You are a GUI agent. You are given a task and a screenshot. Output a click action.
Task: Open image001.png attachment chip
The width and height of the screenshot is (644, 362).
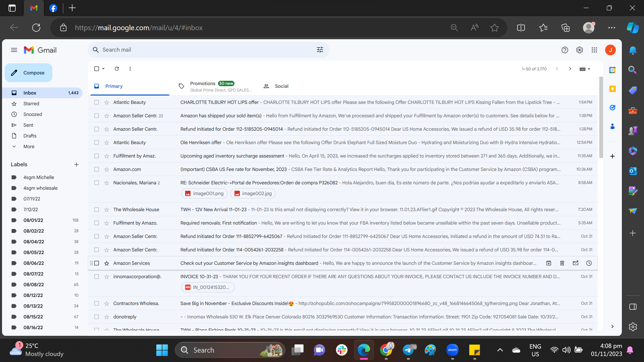click(x=204, y=193)
